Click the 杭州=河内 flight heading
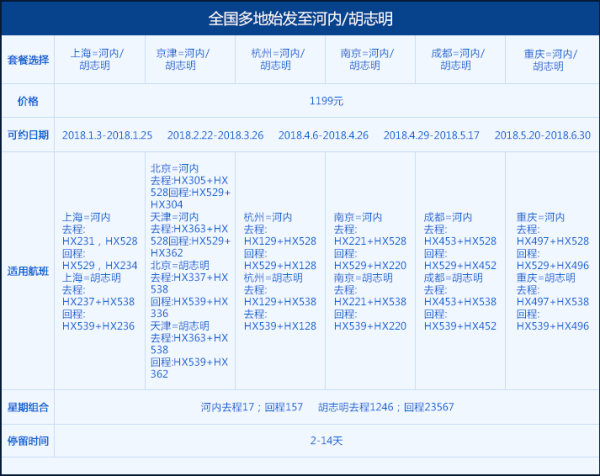 pyautogui.click(x=268, y=217)
